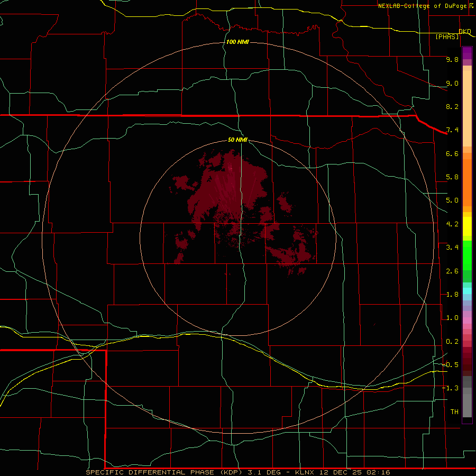This screenshot has height=476, width=476.
Task: Click the 9.0 color scale value
Action: coord(452,83)
